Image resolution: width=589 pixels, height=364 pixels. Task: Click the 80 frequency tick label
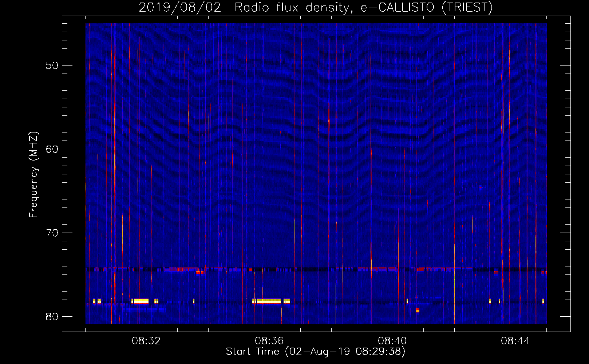52,317
